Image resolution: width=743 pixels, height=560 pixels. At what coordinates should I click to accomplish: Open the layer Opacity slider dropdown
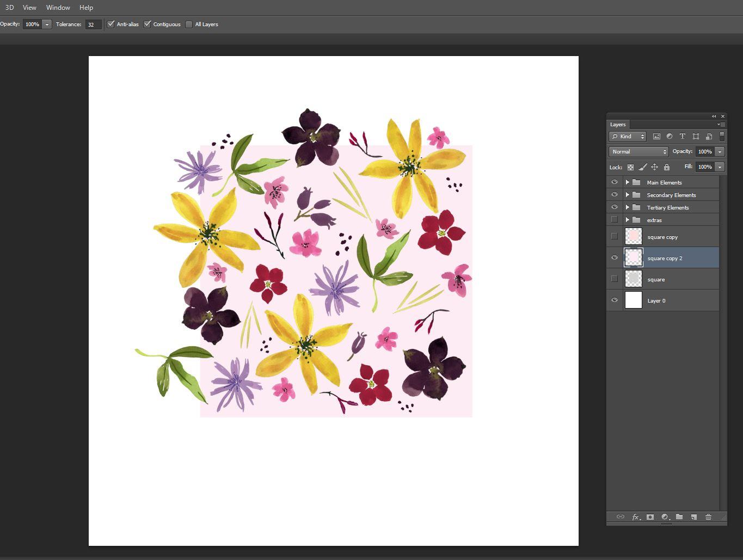click(x=720, y=152)
